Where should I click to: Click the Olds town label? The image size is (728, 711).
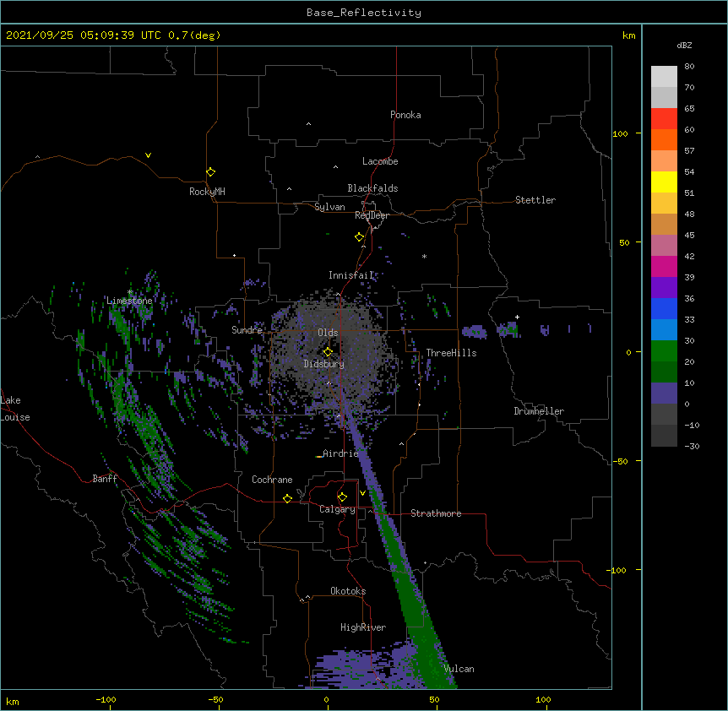[x=328, y=333]
